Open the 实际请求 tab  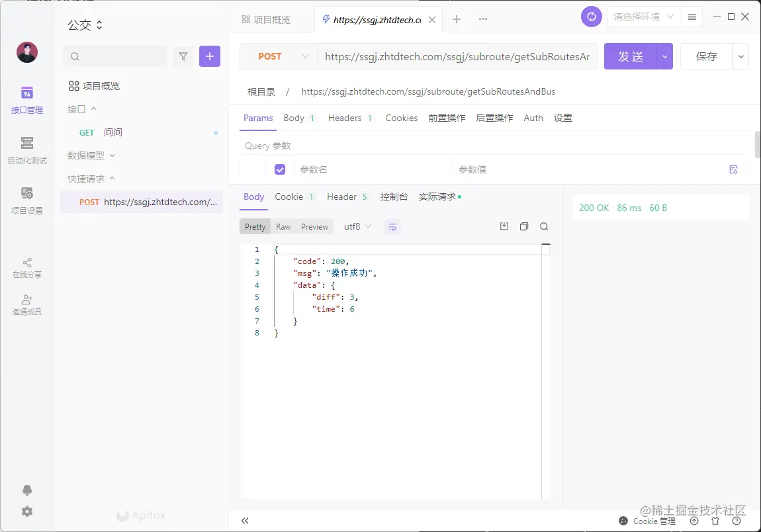(x=439, y=197)
